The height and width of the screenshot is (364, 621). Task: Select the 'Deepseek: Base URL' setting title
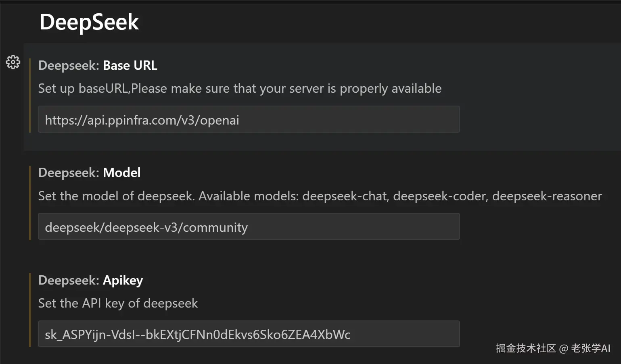[x=98, y=65]
